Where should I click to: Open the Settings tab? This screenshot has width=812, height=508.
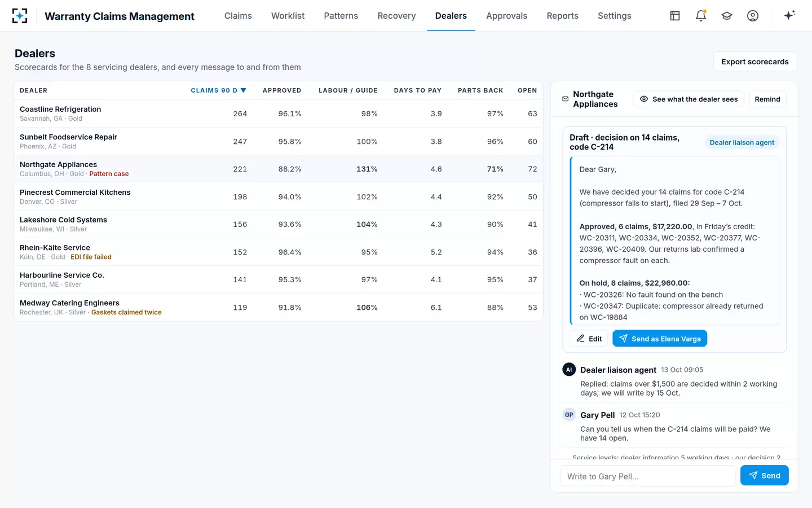coord(614,16)
